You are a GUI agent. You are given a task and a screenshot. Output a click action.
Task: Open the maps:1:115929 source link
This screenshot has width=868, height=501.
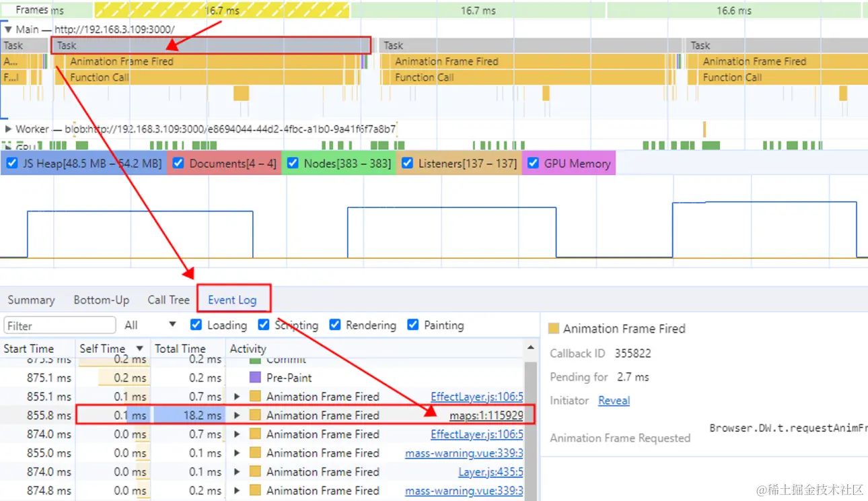click(486, 415)
